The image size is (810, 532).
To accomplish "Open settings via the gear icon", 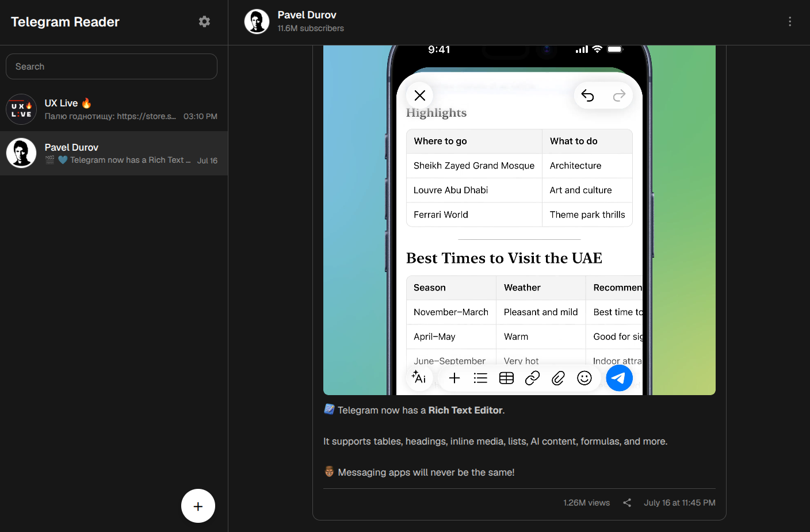I will coord(204,22).
